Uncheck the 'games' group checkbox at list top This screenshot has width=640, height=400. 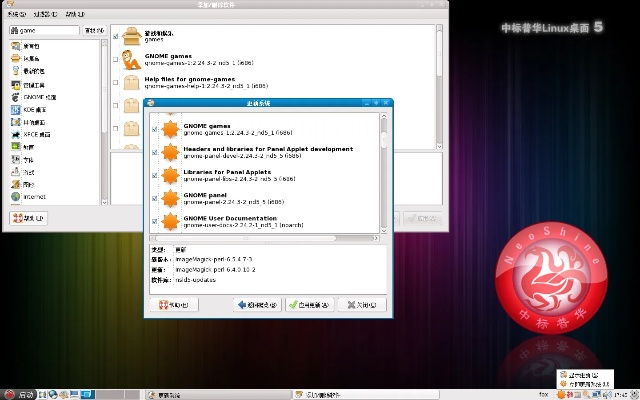tap(116, 36)
